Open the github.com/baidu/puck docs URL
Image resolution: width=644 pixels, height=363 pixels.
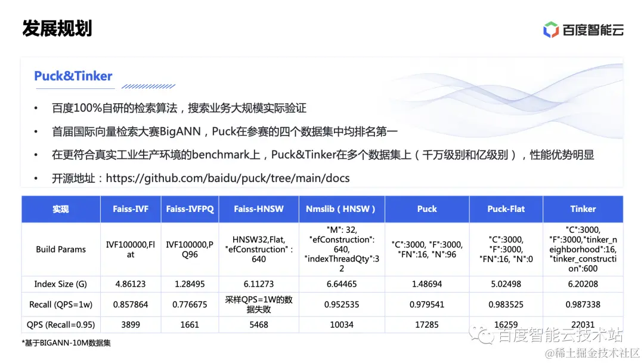click(228, 178)
